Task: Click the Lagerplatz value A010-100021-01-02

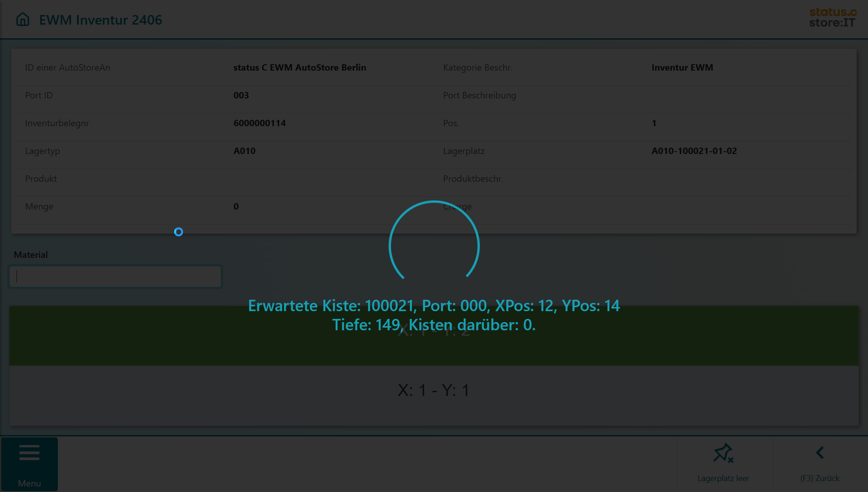Action: pos(694,151)
